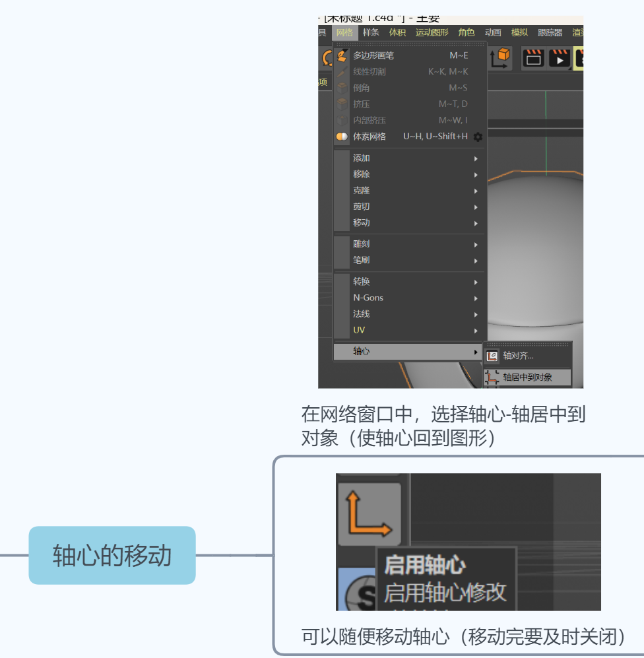This screenshot has width=644, height=658.
Task: Click the render to picture viewer play icon
Action: coord(560,58)
